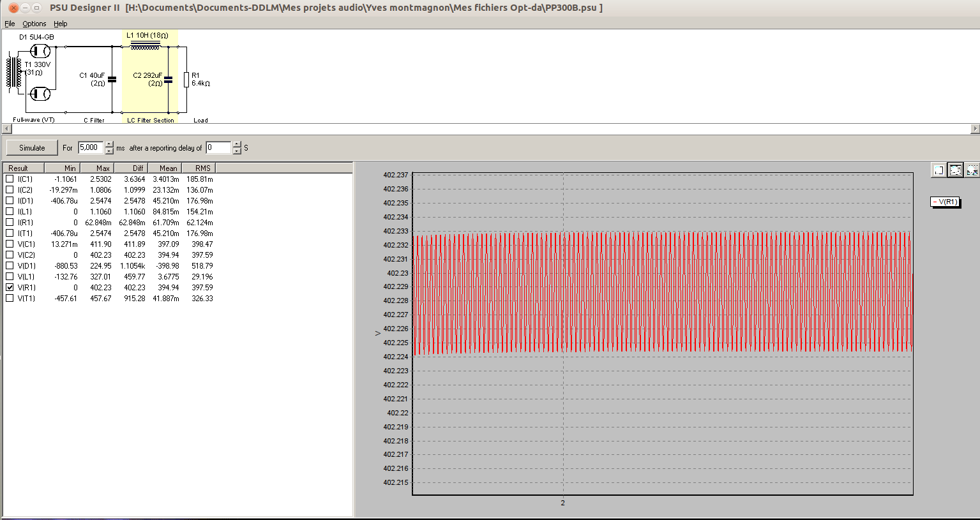Enable the I(T1) trace checkbox

click(x=10, y=233)
